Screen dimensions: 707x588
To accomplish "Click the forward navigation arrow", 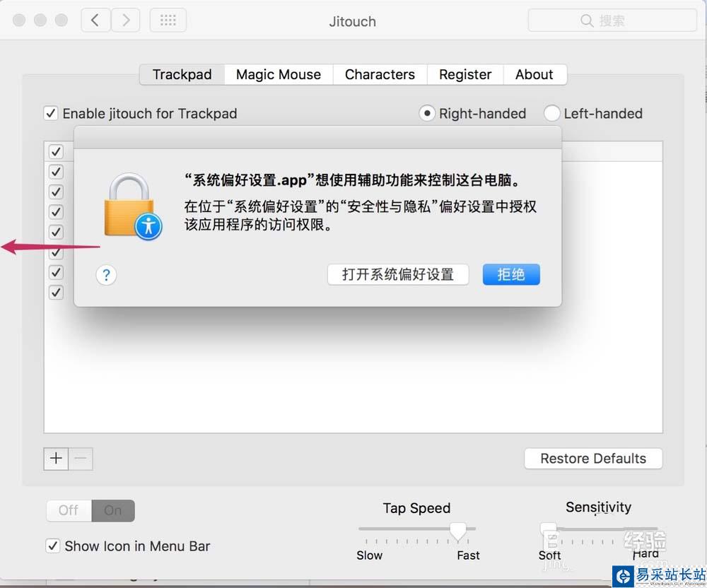I will point(125,20).
